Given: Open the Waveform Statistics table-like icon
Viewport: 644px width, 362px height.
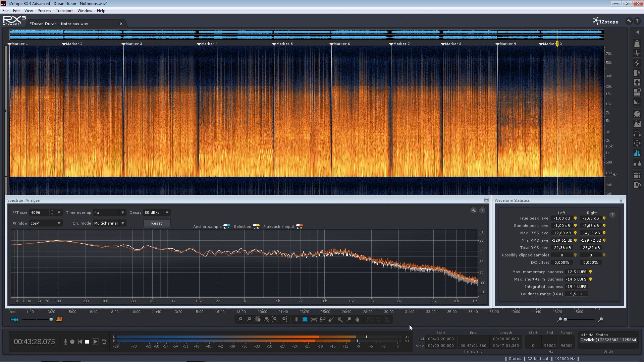Looking at the screenshot, I should point(637,175).
